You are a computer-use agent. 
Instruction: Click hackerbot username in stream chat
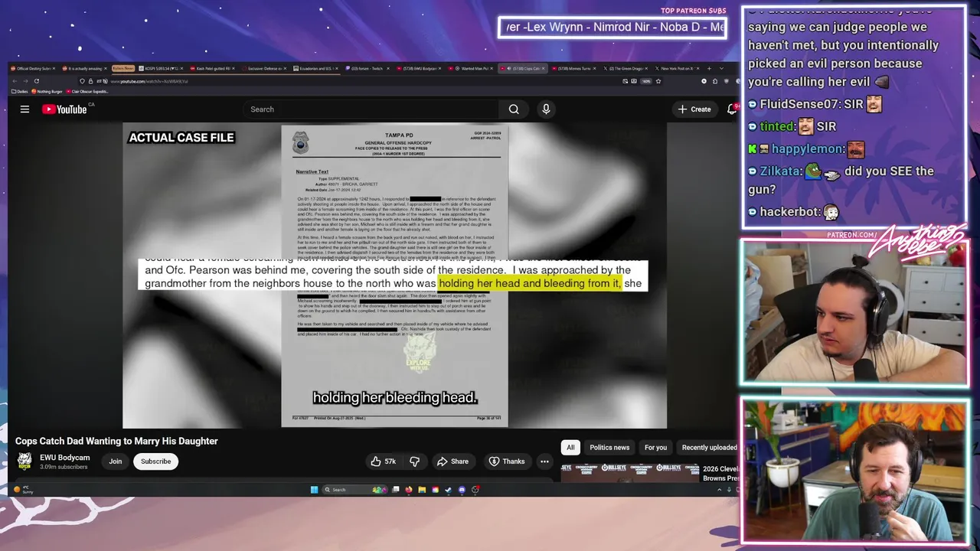[x=790, y=212]
